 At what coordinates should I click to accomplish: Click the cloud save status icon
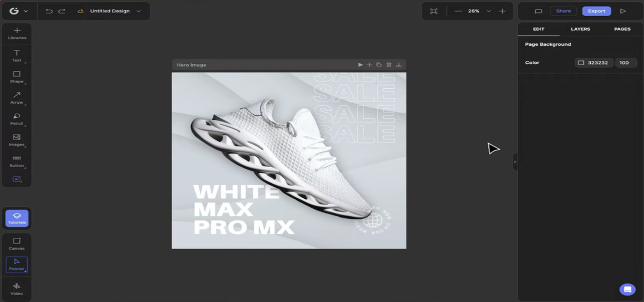pos(80,11)
